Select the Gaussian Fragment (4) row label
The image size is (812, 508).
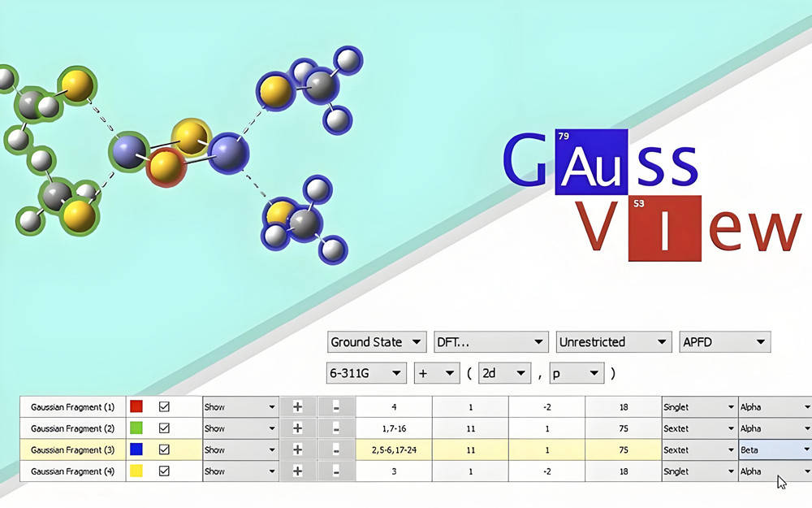point(72,471)
